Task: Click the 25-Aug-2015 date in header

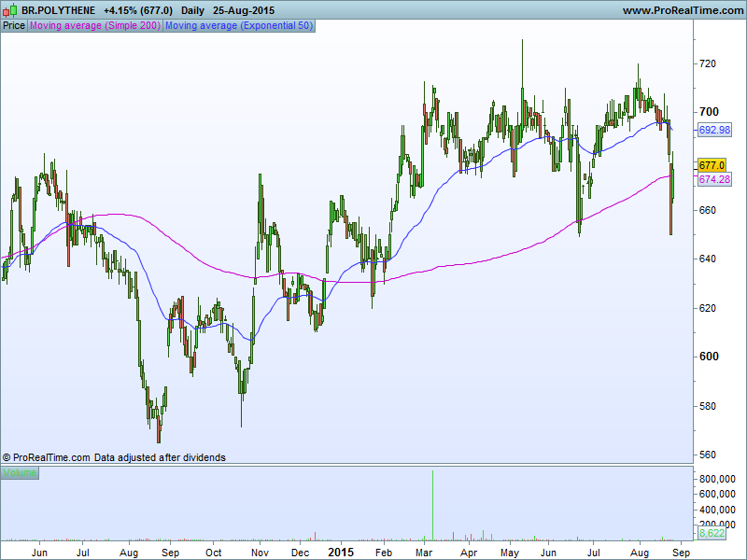Action: [244, 10]
